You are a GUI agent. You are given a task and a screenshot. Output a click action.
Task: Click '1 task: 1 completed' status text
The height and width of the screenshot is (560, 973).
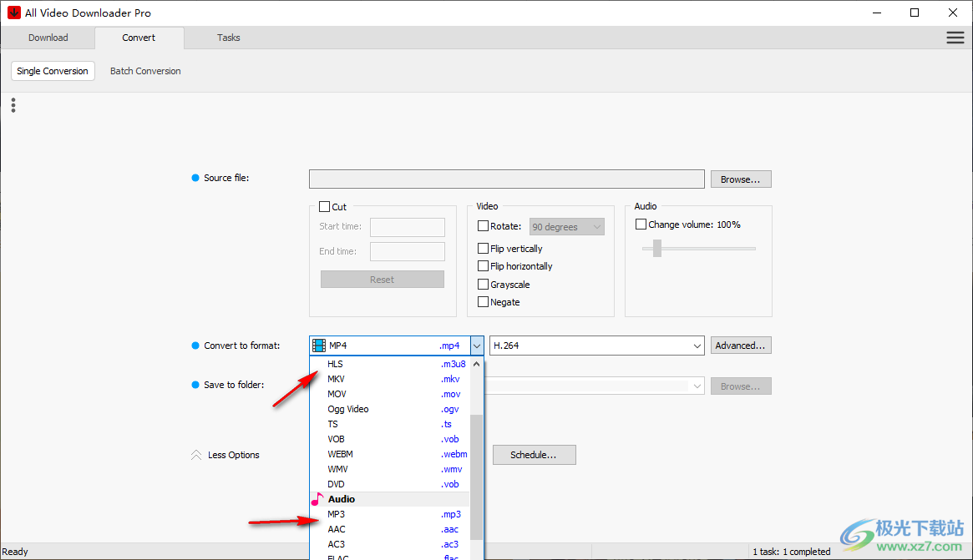[x=791, y=552]
